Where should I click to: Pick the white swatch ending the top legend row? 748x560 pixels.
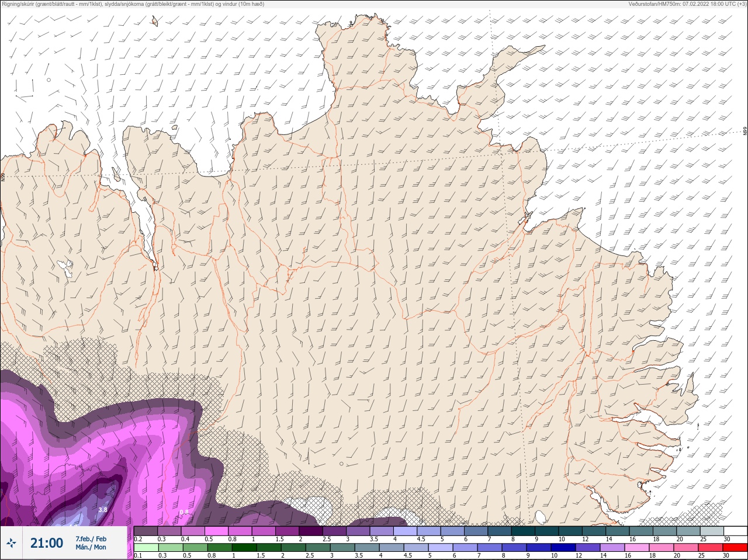[735, 531]
